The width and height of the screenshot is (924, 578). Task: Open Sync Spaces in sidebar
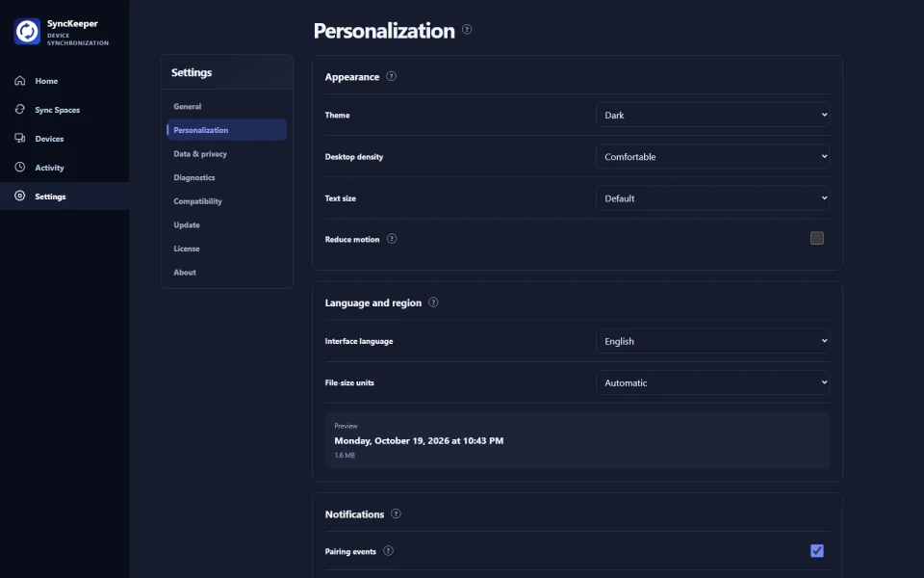[x=64, y=110]
